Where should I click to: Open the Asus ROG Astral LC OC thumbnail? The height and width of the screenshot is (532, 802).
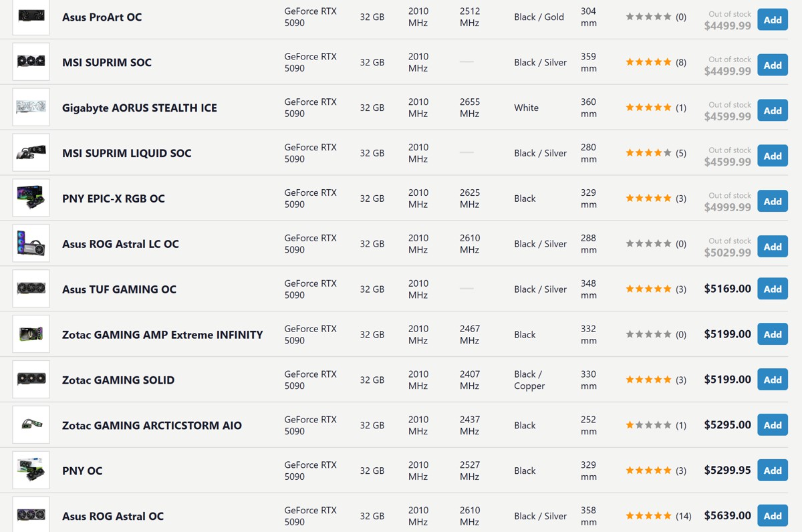coord(31,244)
